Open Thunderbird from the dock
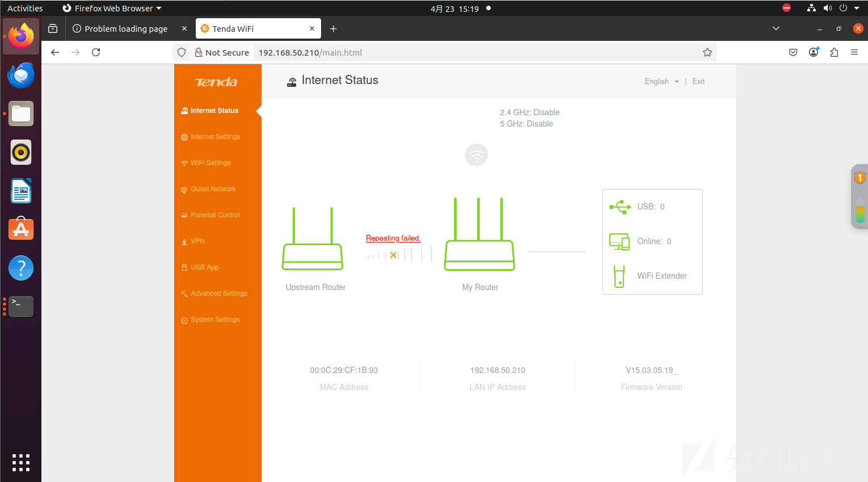The image size is (868, 482). (21, 75)
